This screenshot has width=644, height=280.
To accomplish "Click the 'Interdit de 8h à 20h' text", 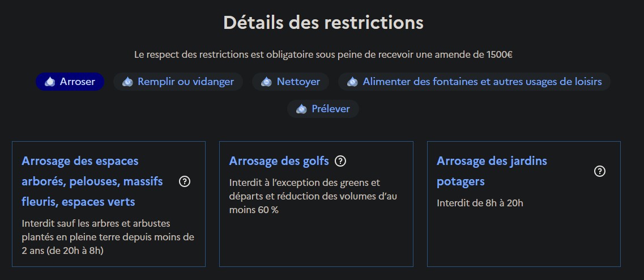I will 480,203.
